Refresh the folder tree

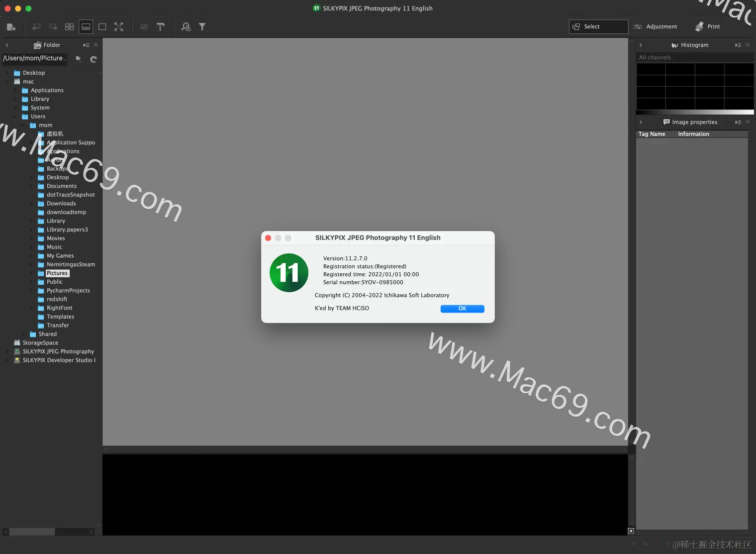tap(93, 59)
